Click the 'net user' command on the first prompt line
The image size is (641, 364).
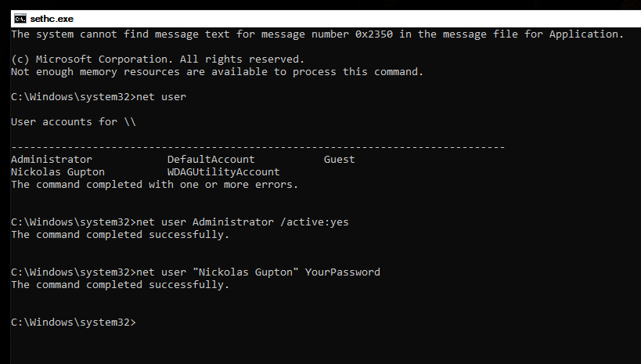pyautogui.click(x=161, y=97)
